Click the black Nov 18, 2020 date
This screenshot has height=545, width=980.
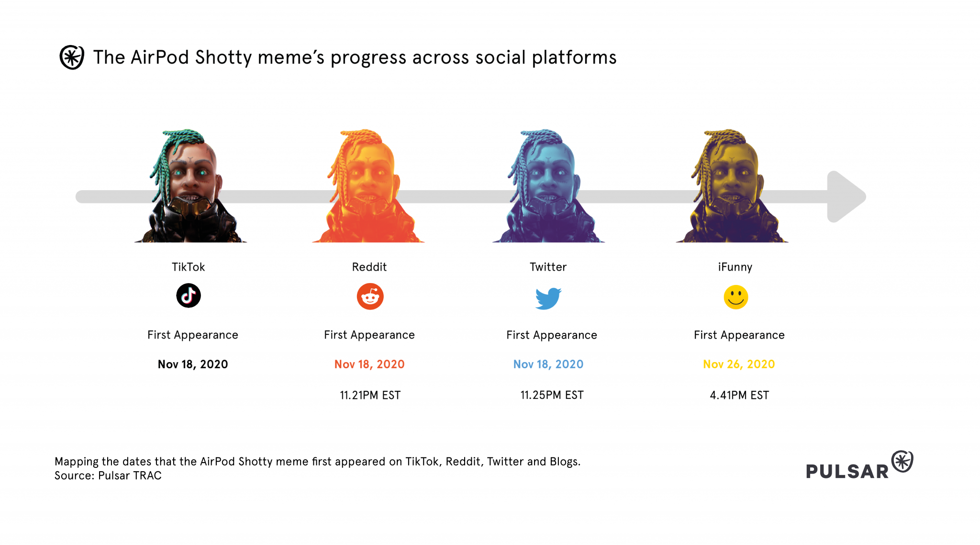(x=193, y=364)
